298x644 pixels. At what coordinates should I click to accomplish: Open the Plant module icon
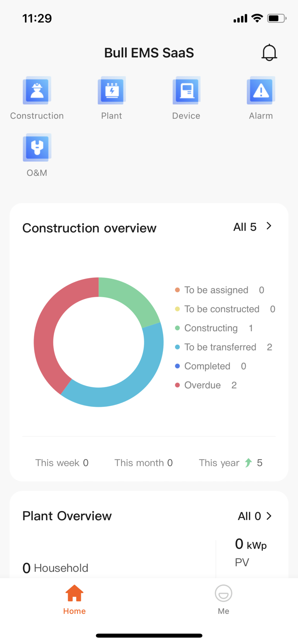tap(112, 90)
